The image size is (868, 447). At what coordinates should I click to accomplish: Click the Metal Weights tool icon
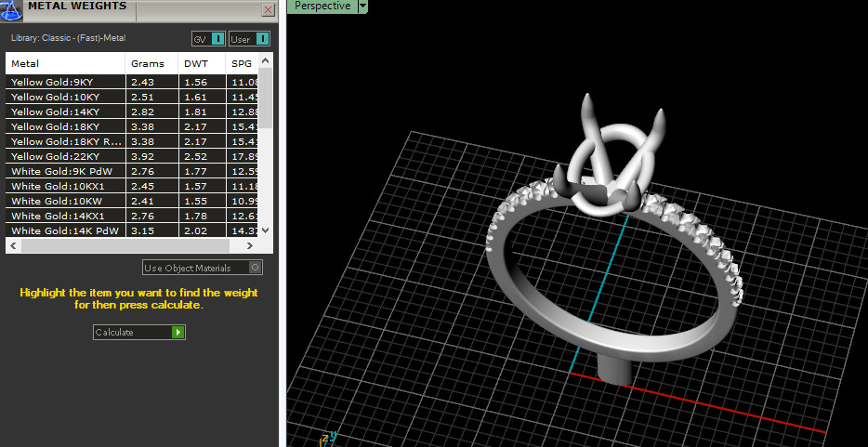pyautogui.click(x=11, y=10)
